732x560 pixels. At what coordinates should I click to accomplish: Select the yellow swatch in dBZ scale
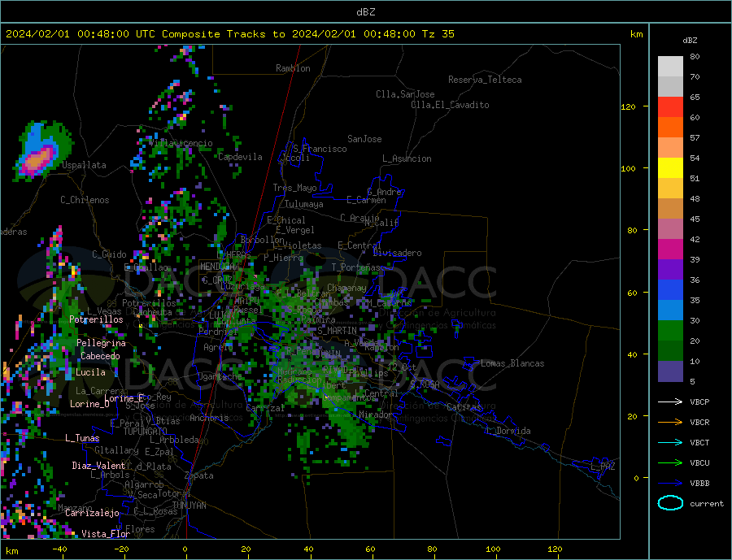click(670, 168)
